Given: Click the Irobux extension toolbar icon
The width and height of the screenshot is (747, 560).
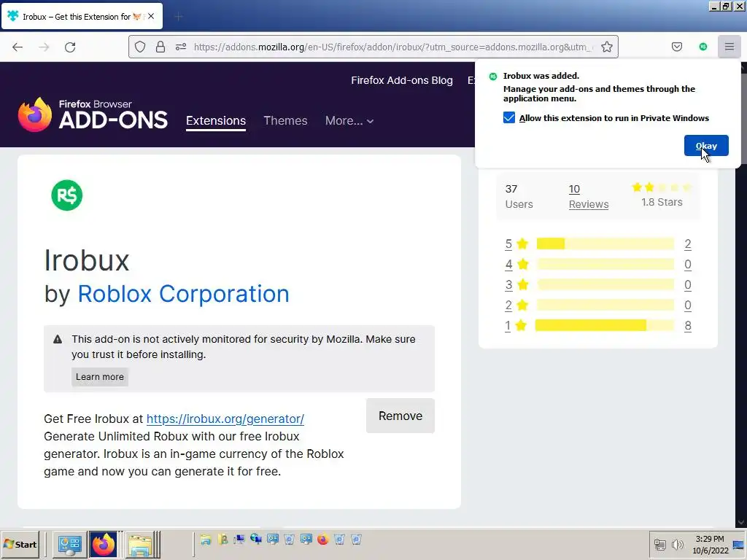Looking at the screenshot, I should 703,47.
